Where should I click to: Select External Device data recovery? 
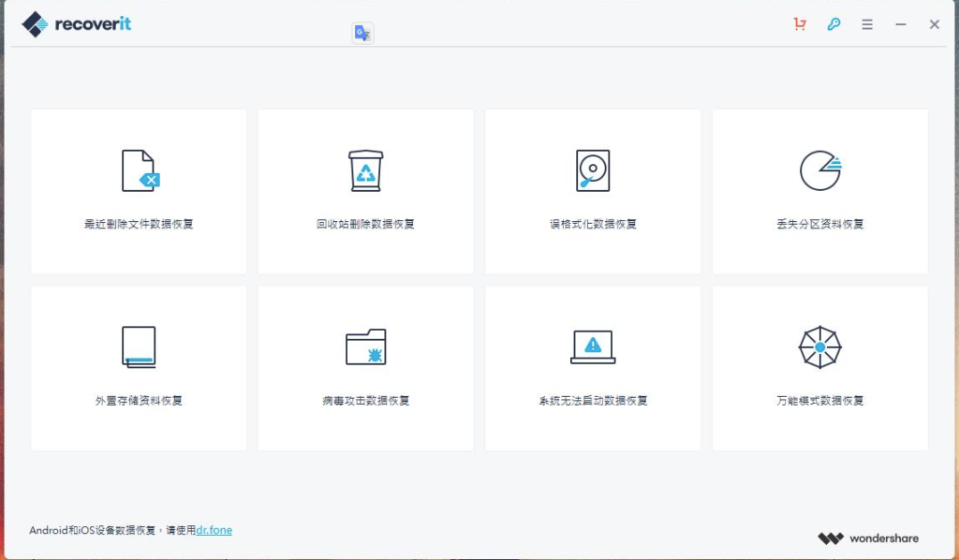coord(138,367)
